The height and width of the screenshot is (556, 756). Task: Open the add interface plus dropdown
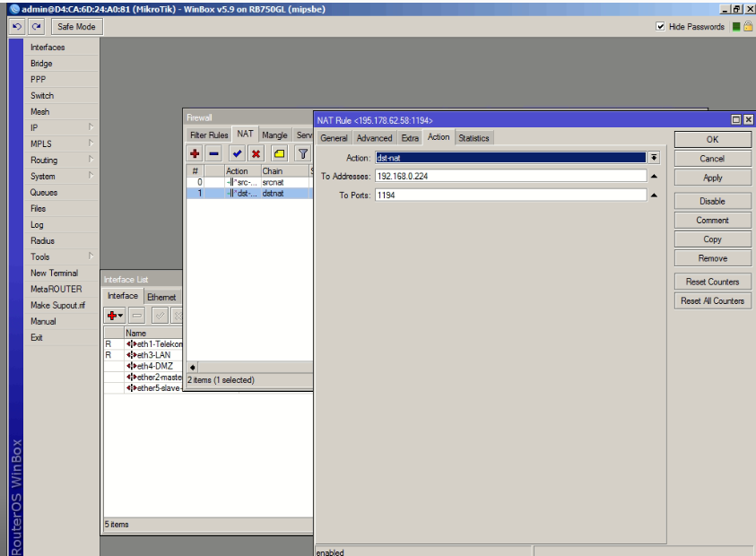[x=115, y=316]
